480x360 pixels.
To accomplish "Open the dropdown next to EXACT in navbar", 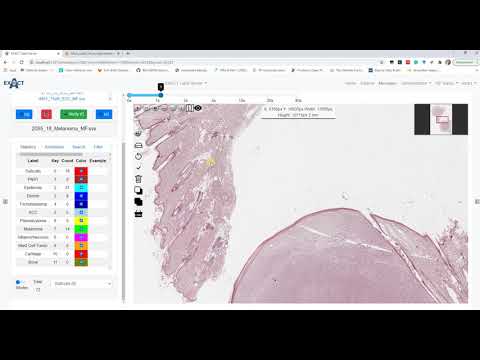I will click(186, 83).
